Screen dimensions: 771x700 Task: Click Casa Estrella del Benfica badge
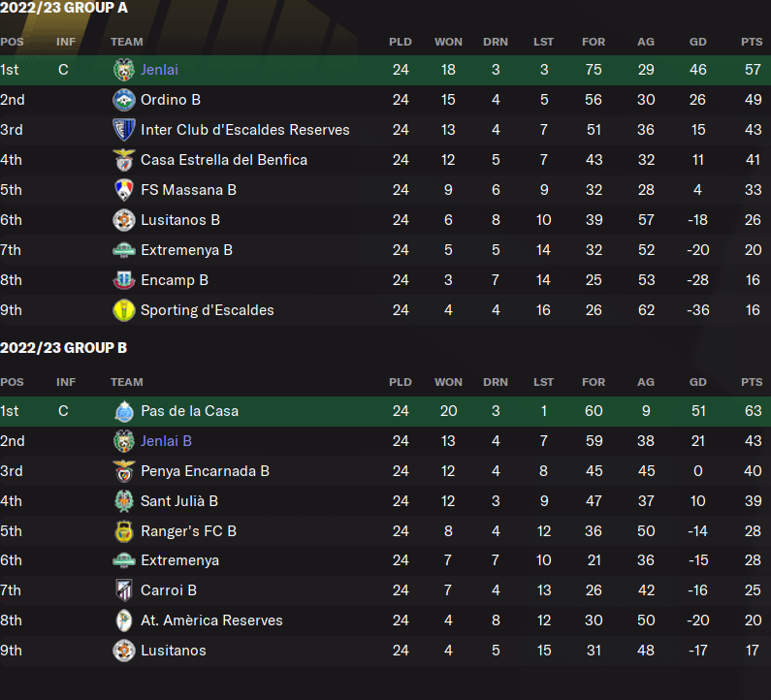pyautogui.click(x=123, y=160)
